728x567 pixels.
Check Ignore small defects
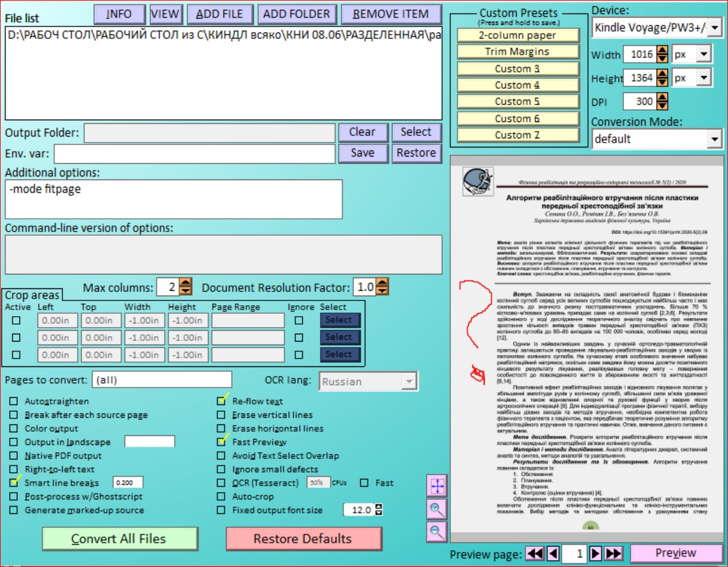click(x=221, y=470)
